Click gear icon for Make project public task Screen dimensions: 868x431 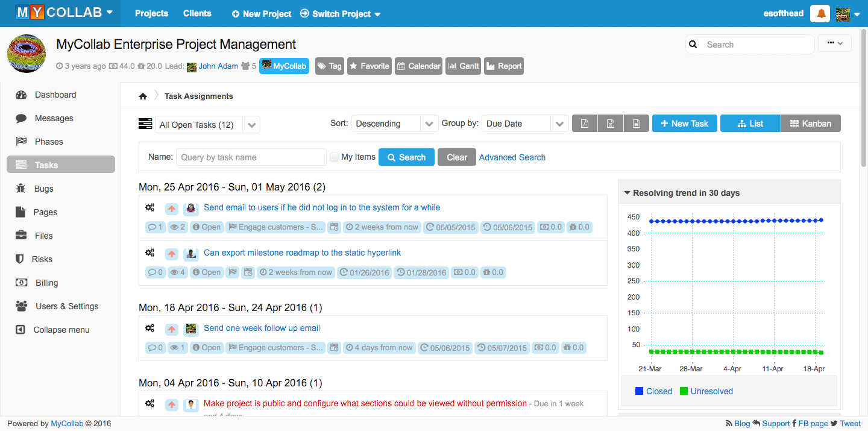tap(150, 403)
